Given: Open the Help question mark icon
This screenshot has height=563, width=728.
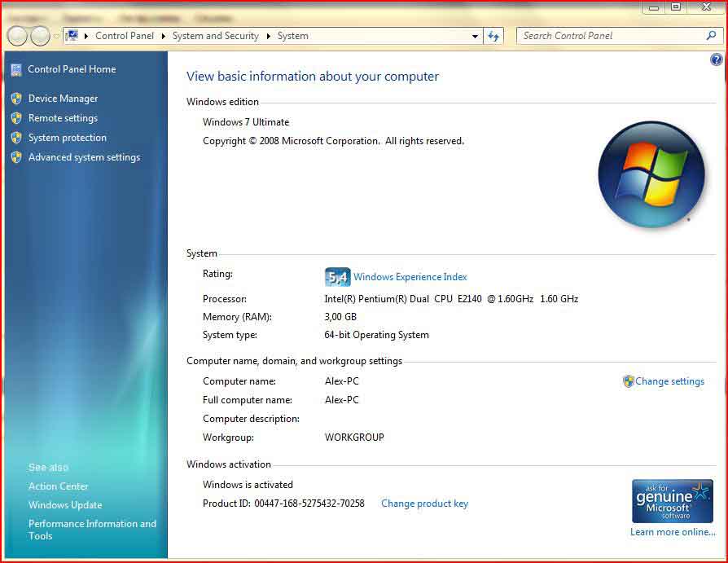Looking at the screenshot, I should [x=717, y=59].
